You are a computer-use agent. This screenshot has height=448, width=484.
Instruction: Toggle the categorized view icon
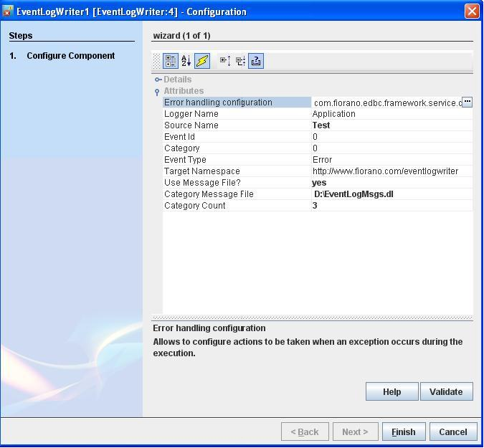pos(171,62)
